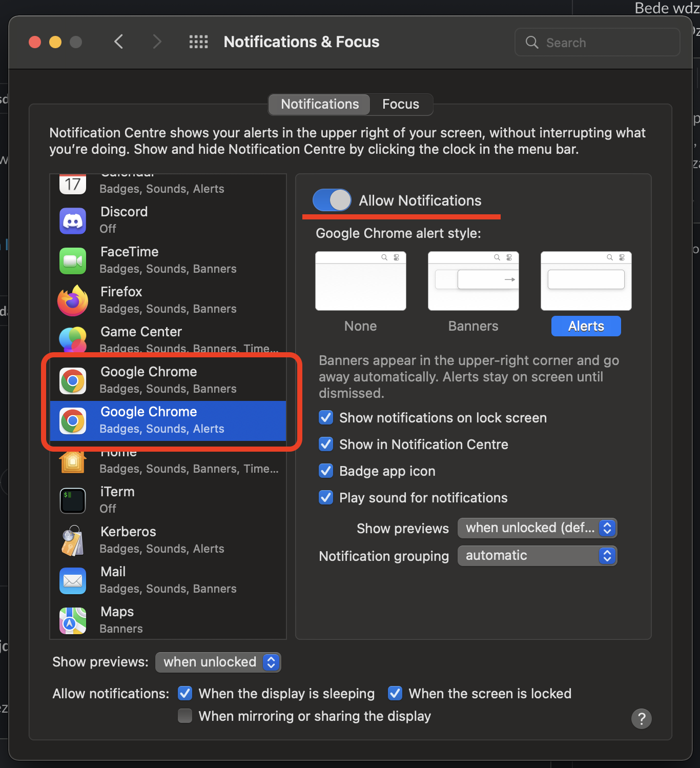Click the Chrome icon with Banners subtitle
The image size is (700, 768).
pyautogui.click(x=73, y=381)
